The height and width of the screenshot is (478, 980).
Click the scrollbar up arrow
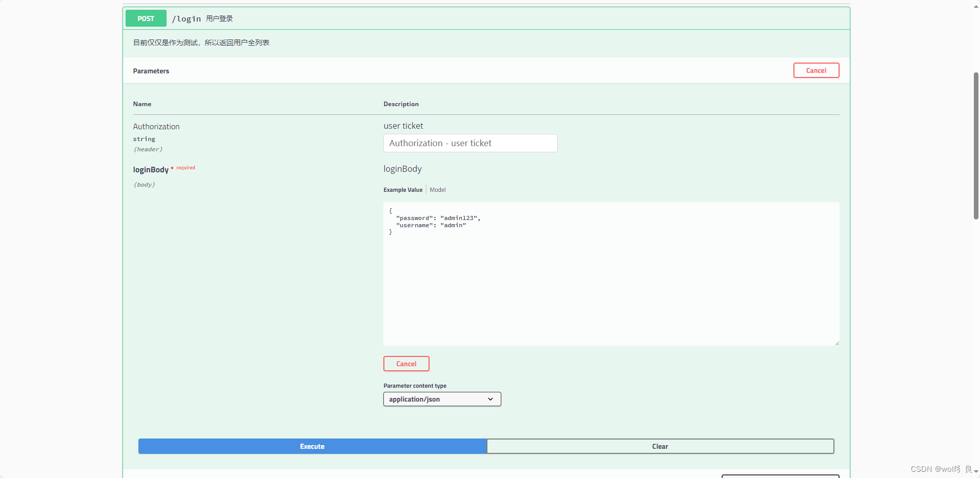tap(976, 6)
